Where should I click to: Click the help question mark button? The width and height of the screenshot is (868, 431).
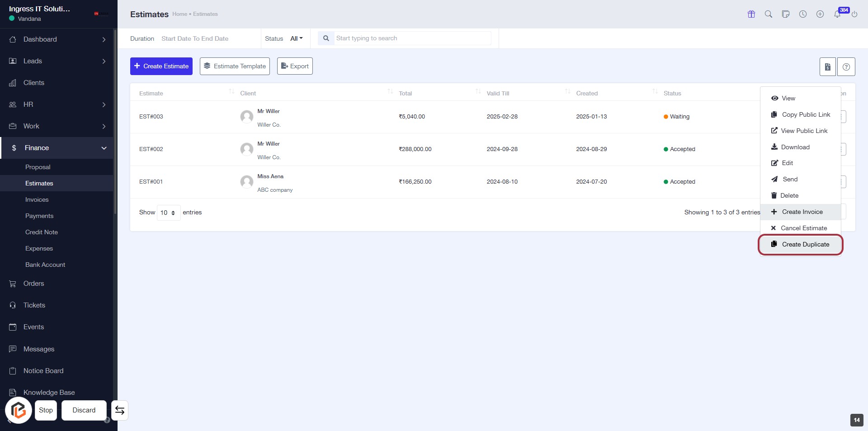coord(846,67)
